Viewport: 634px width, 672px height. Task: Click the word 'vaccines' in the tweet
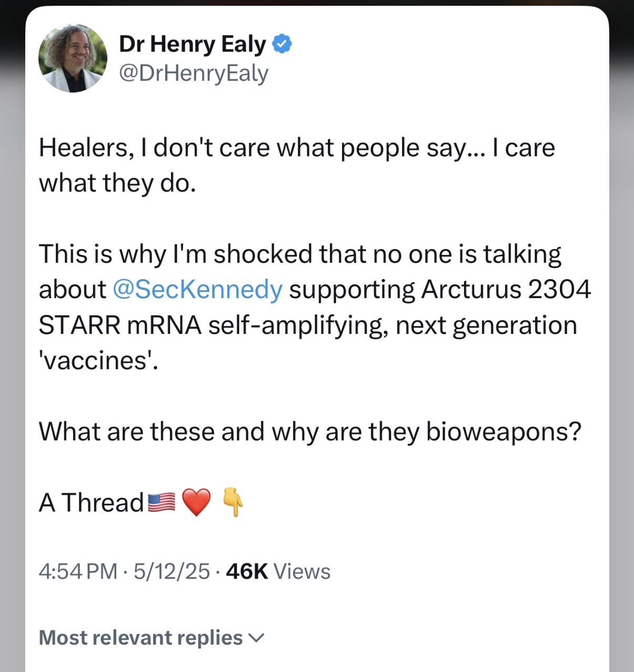98,361
